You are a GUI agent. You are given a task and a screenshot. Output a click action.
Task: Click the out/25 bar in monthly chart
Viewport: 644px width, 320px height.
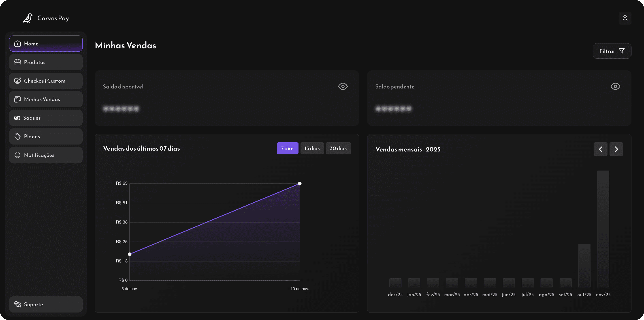click(584, 265)
